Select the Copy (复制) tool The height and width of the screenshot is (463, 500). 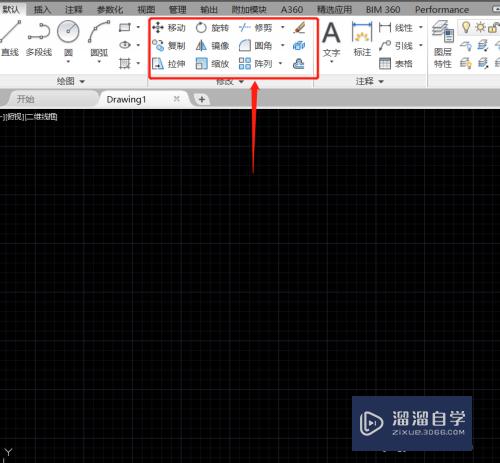[x=169, y=46]
